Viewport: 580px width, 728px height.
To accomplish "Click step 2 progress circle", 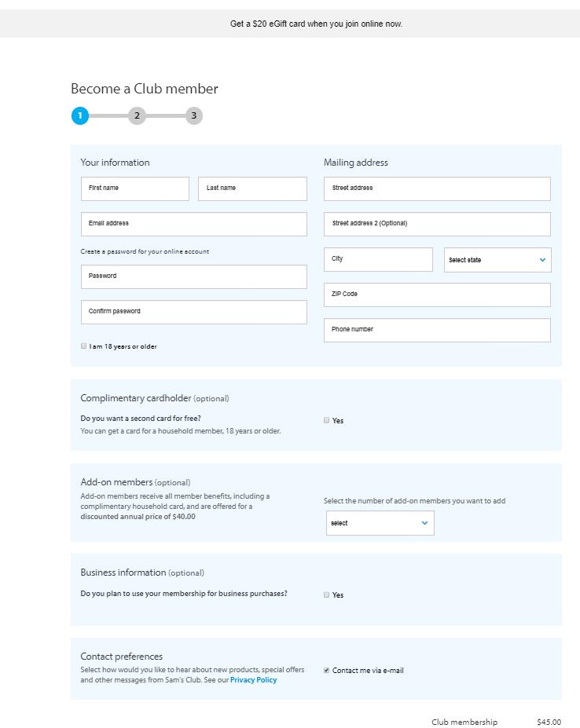I will [x=137, y=116].
